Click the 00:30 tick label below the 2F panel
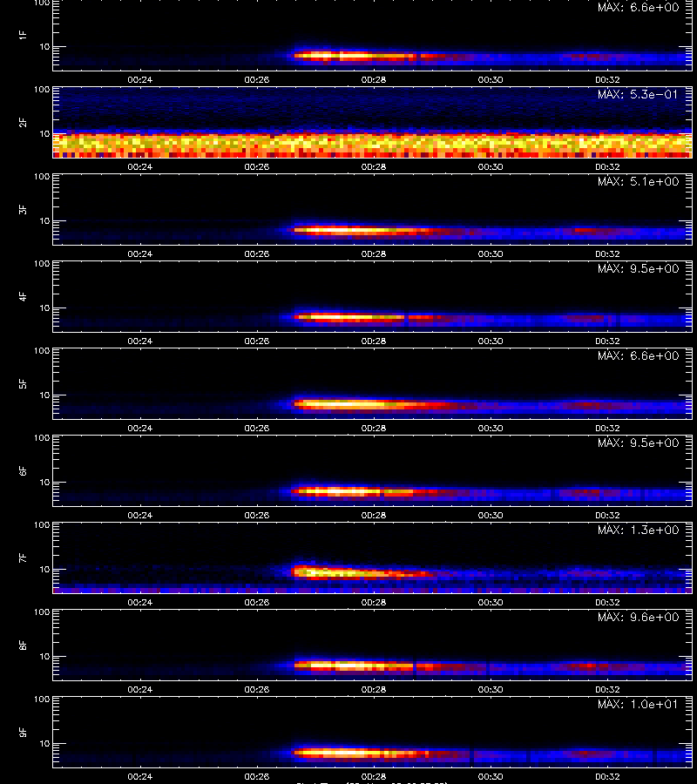697x784 pixels. point(491,166)
